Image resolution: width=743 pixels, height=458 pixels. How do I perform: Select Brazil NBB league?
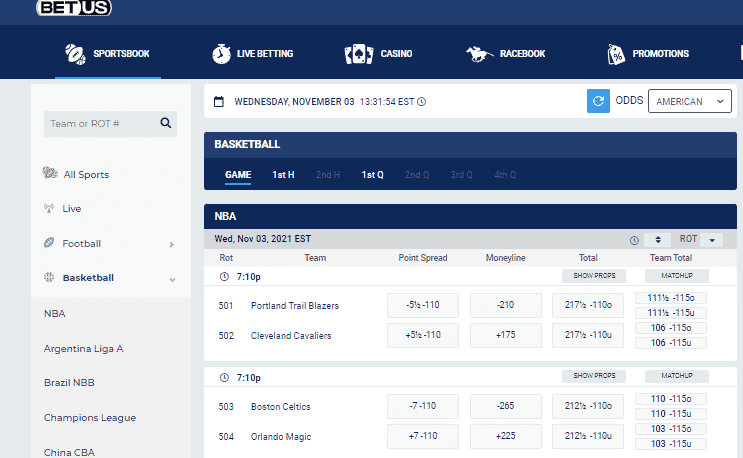pyautogui.click(x=69, y=383)
